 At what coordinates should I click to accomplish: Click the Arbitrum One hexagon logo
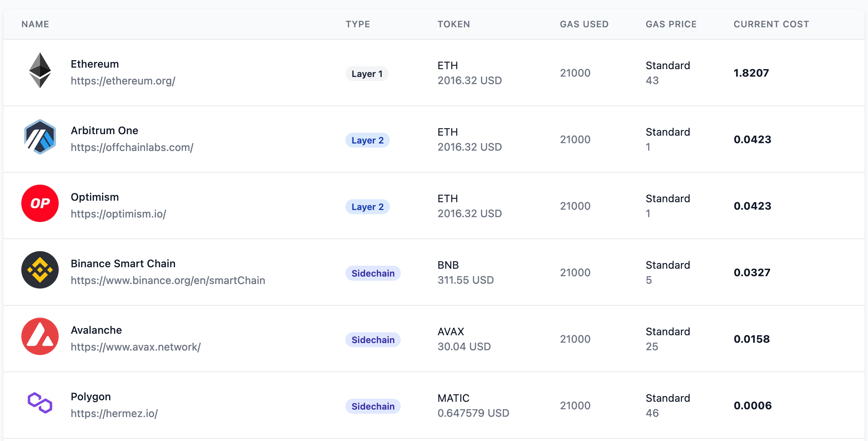pyautogui.click(x=40, y=137)
